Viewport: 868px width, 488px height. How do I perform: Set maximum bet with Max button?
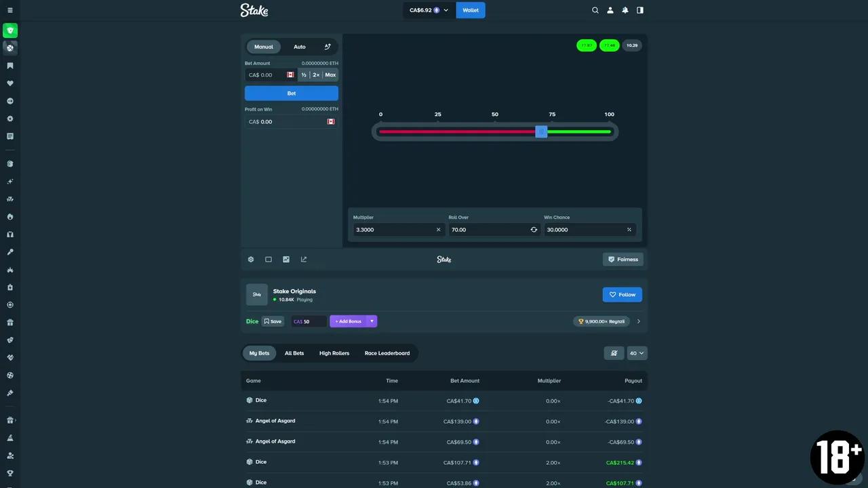click(x=330, y=75)
